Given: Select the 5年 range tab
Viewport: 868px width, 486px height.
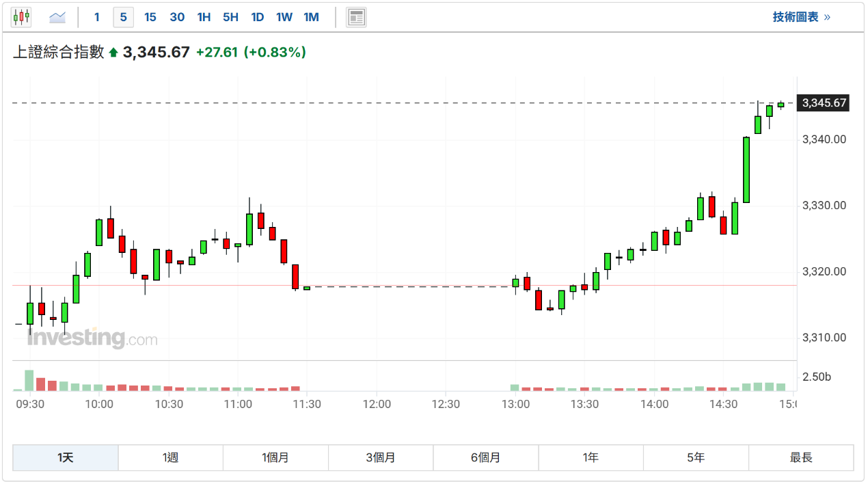Looking at the screenshot, I should click(x=696, y=458).
